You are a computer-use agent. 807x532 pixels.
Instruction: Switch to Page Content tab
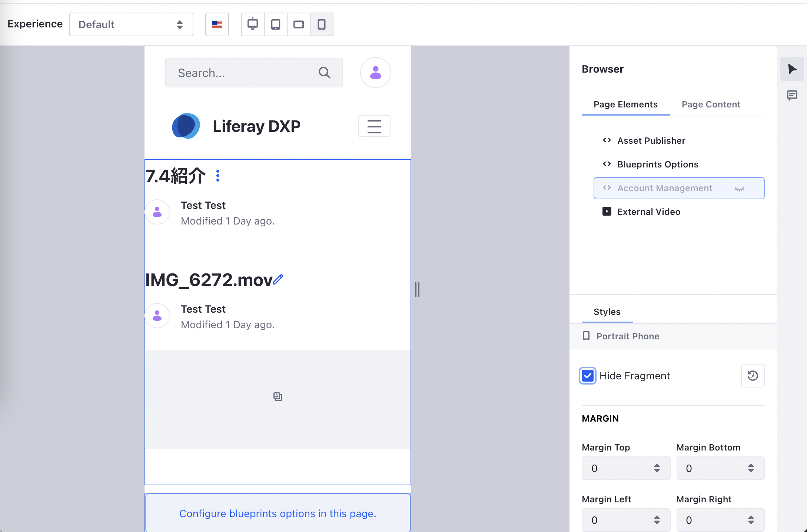coord(711,104)
